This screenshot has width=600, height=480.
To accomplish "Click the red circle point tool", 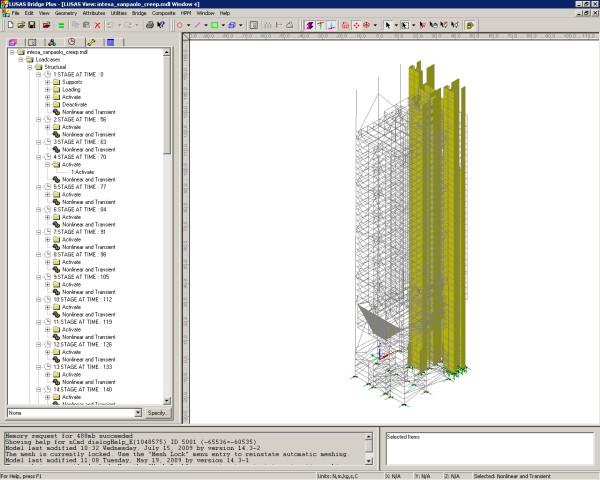I will point(179,23).
